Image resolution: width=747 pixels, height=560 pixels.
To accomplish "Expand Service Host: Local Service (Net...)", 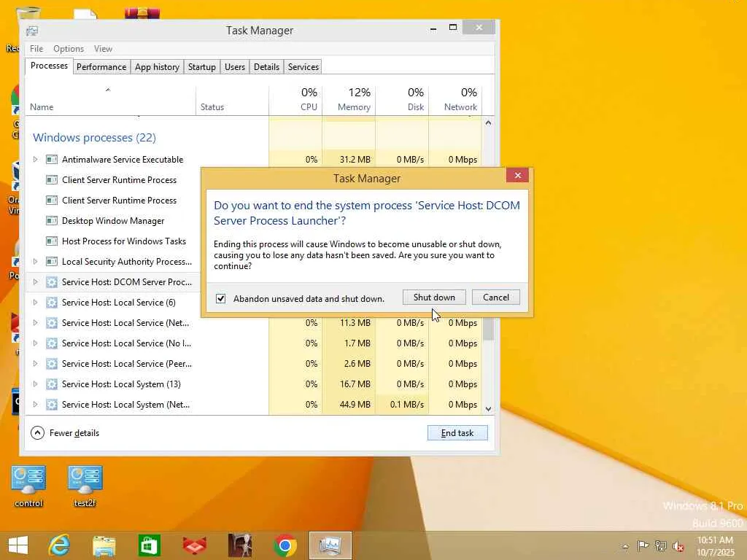I will 35,323.
